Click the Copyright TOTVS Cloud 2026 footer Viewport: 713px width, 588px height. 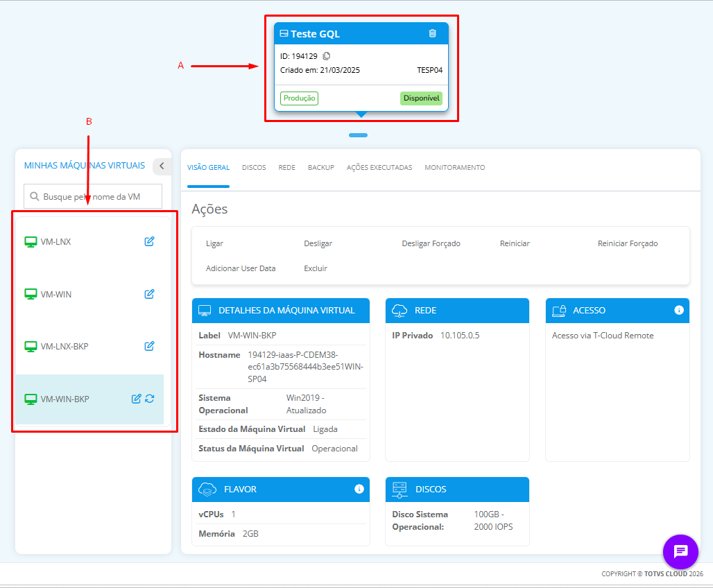[x=652, y=574]
